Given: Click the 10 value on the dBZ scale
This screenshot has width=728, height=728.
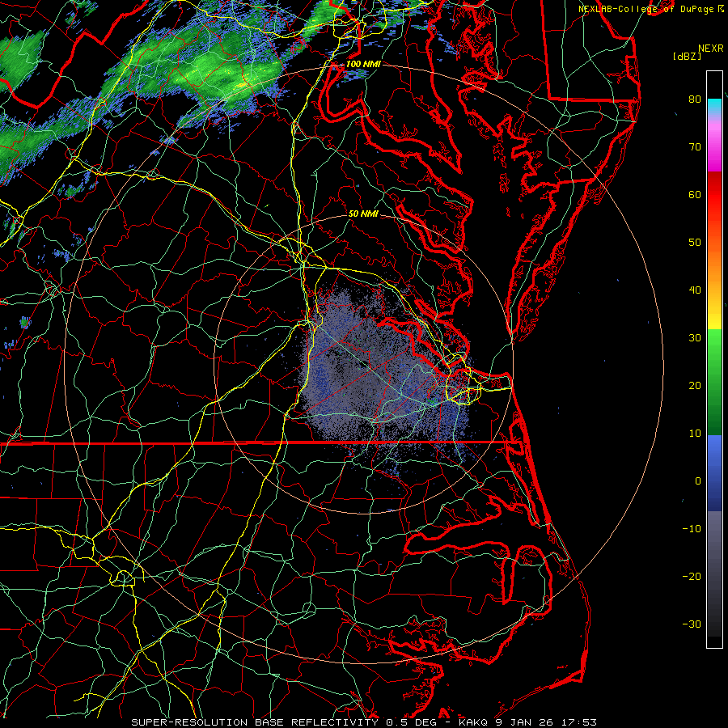Looking at the screenshot, I should (x=695, y=434).
